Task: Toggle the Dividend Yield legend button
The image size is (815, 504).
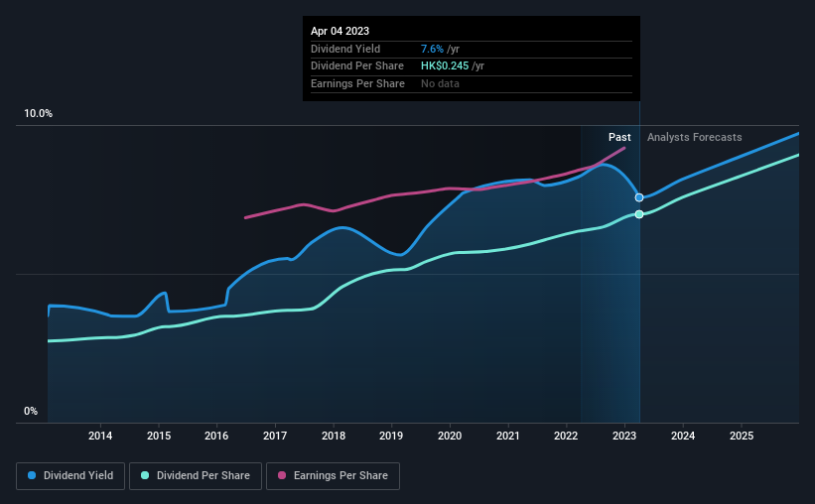Action: [70, 476]
